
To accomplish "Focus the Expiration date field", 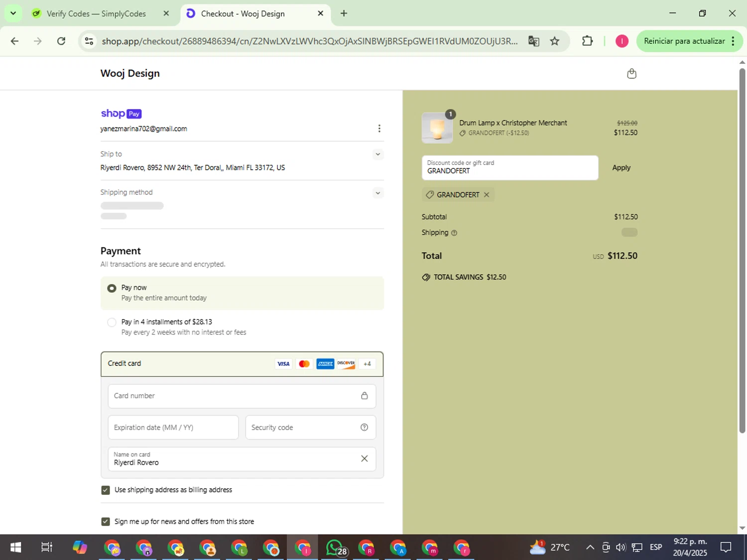I will (x=173, y=428).
